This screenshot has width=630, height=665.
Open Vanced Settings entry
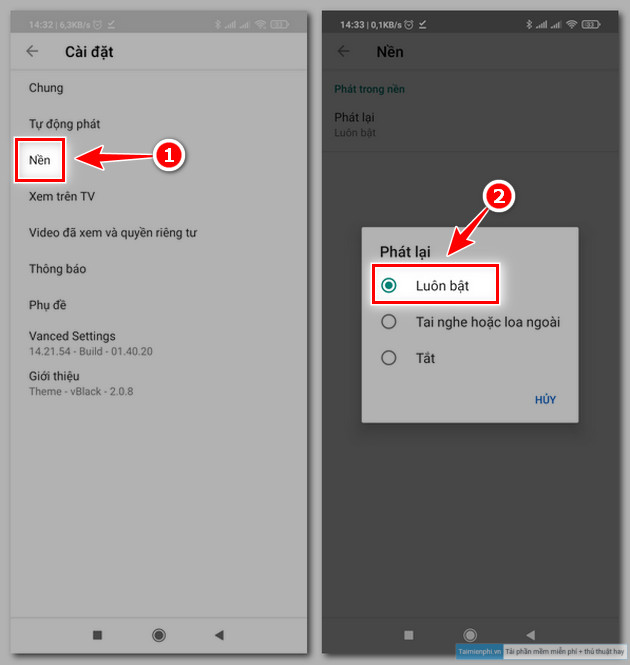click(159, 343)
